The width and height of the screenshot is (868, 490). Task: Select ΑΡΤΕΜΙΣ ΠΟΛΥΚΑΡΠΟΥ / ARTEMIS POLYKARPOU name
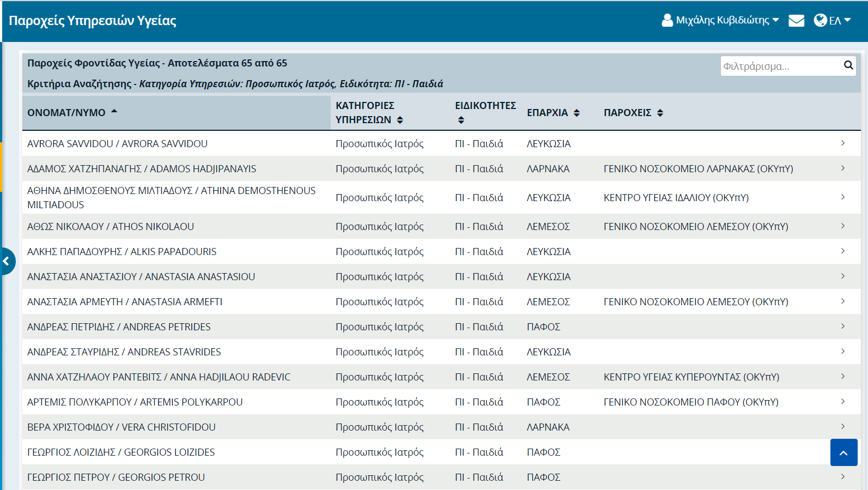click(x=135, y=402)
